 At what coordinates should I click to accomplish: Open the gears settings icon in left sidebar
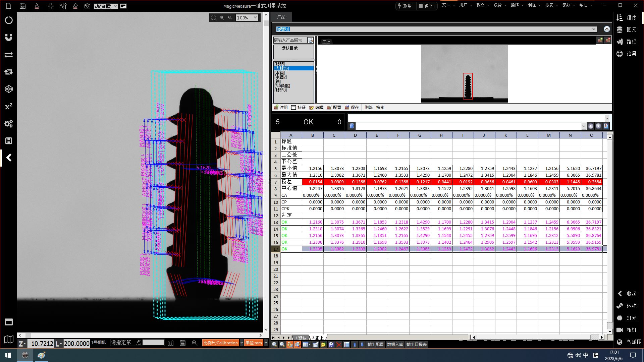click(x=9, y=124)
